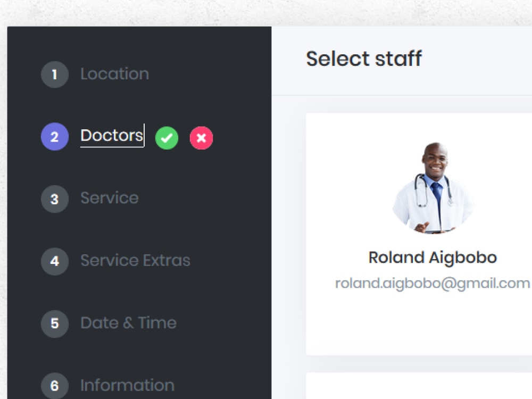Select the second staff card below
Screen dimensions: 532x399
point(419,386)
